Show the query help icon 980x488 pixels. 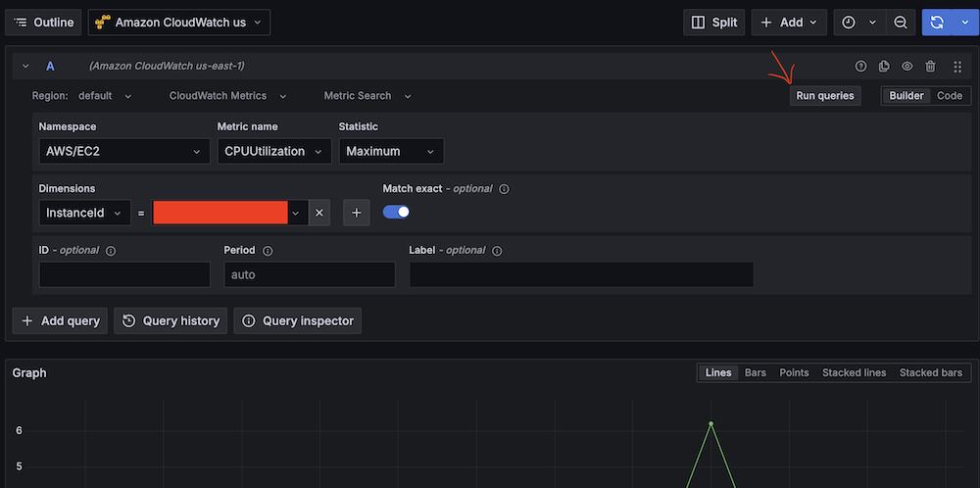(x=861, y=66)
